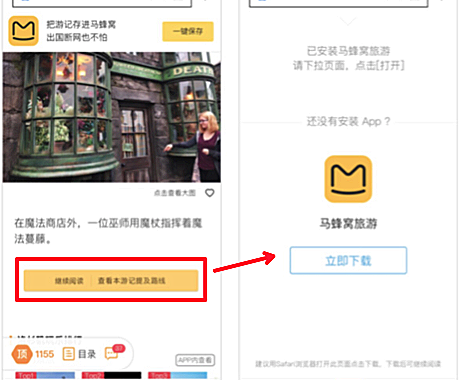Image resolution: width=459 pixels, height=380 pixels.
Task: Open the Top2 thumbnail
Action: pyautogui.click(x=111, y=376)
